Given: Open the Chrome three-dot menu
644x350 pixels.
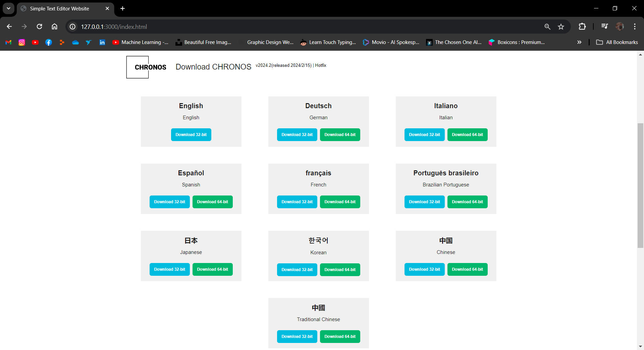Looking at the screenshot, I should pyautogui.click(x=635, y=27).
